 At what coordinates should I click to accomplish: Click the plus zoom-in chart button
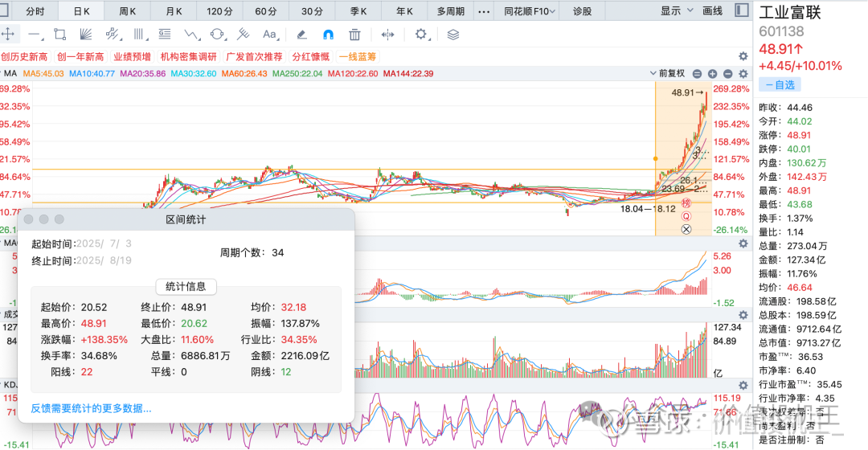[x=712, y=74]
